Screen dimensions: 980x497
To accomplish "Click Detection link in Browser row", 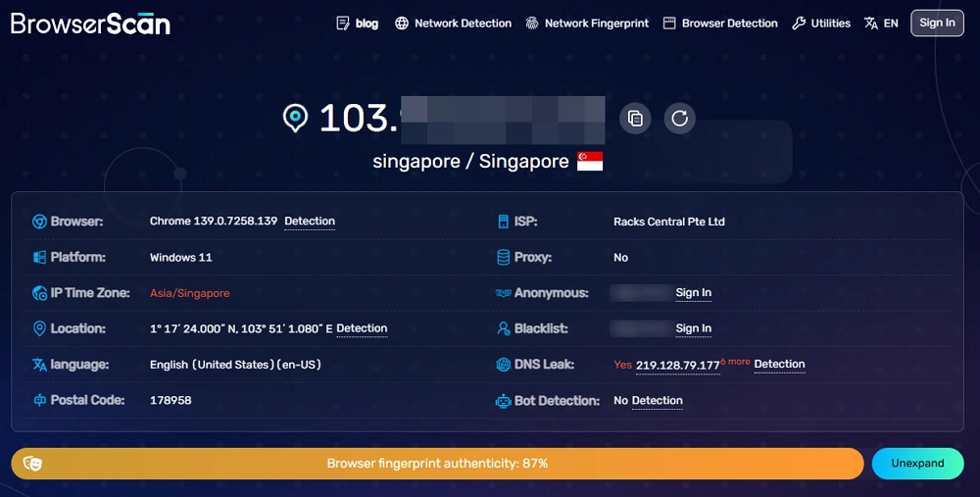I will 310,222.
